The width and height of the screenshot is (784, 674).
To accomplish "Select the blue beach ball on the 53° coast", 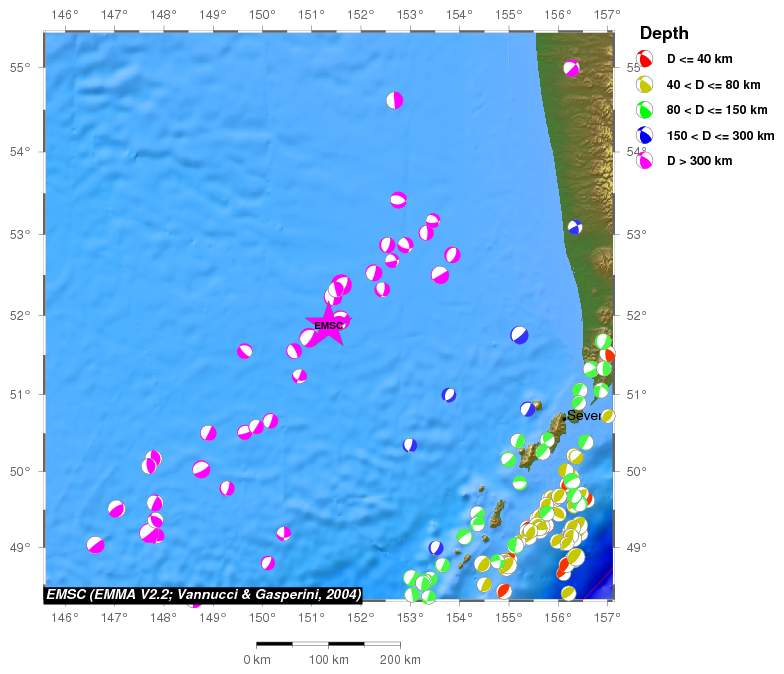I will (575, 227).
